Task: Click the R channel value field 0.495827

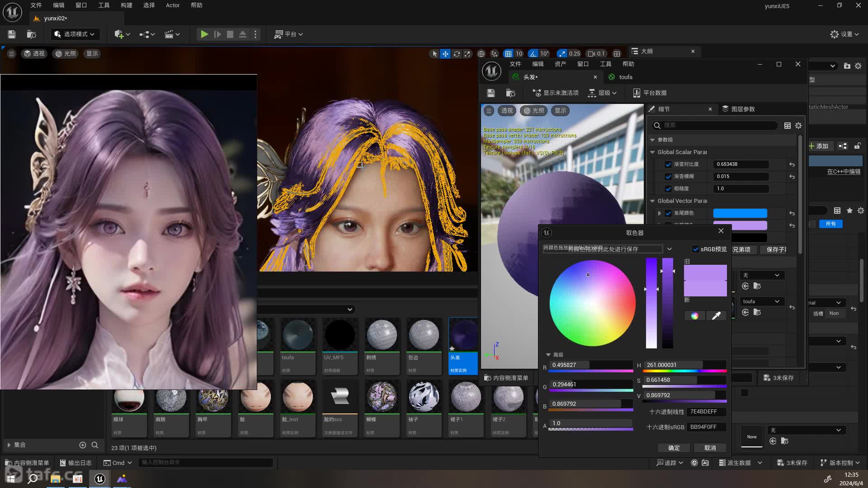Action: 591,365
